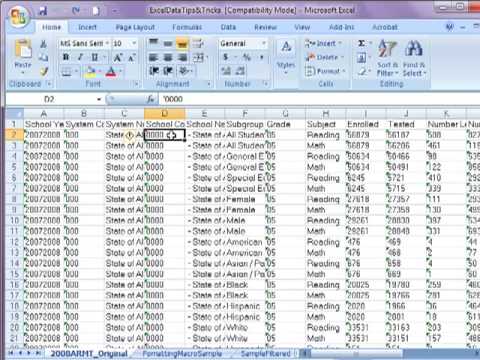Open the error warning indicator beside D2
Image resolution: width=480 pixels, height=360 pixels.
click(130, 135)
